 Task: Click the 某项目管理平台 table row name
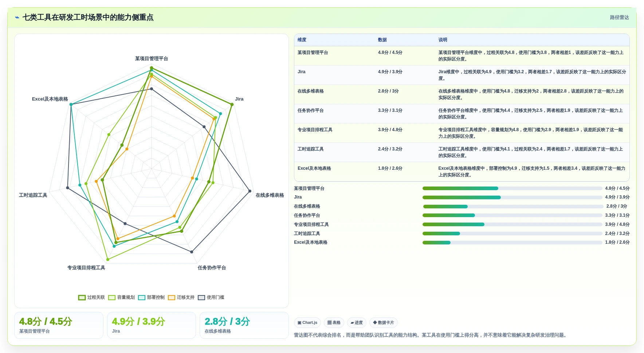point(313,52)
